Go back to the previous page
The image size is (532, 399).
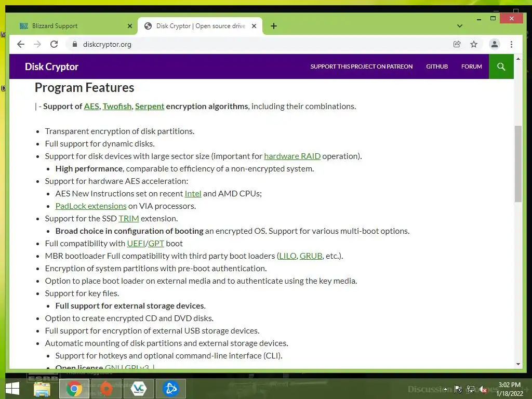(x=21, y=44)
